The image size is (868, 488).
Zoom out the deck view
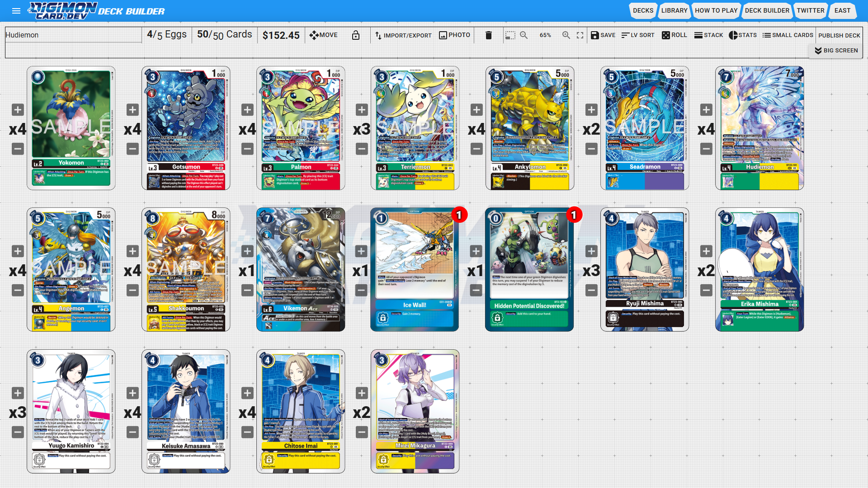[x=524, y=35]
